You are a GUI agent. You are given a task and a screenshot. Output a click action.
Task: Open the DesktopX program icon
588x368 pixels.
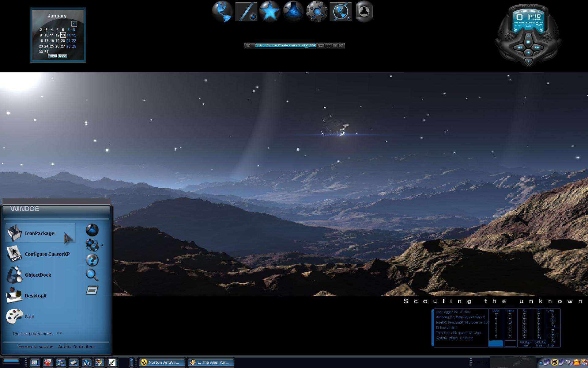(x=14, y=296)
